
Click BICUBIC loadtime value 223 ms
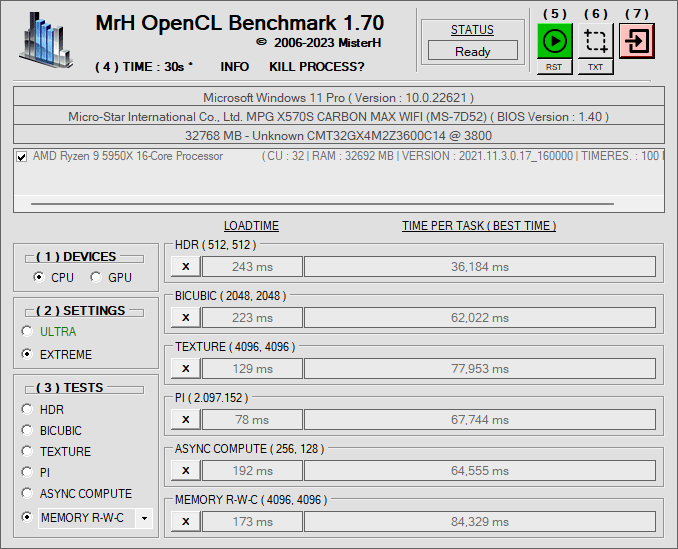(253, 318)
